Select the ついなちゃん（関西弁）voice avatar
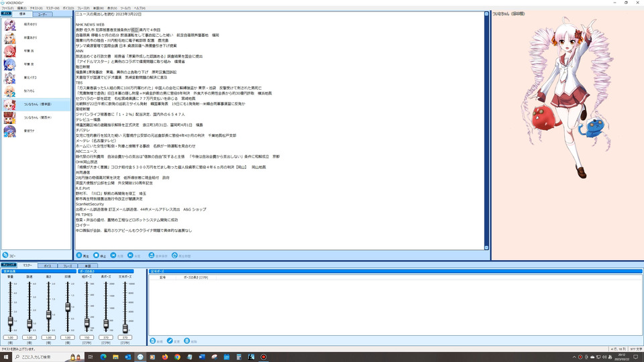The width and height of the screenshot is (644, 362). [10, 118]
